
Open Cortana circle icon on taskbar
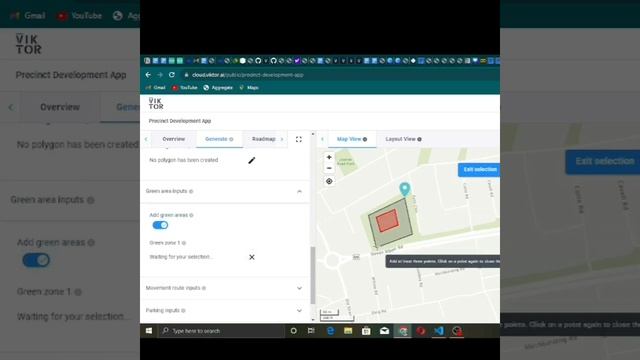pos(293,331)
